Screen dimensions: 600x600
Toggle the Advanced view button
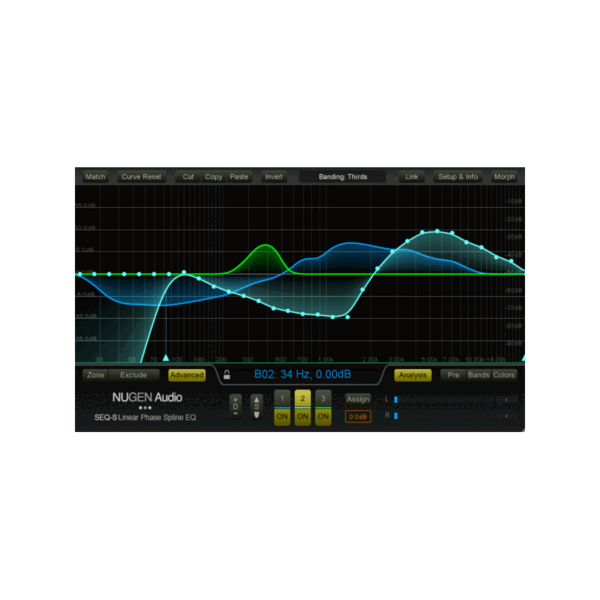coord(187,375)
